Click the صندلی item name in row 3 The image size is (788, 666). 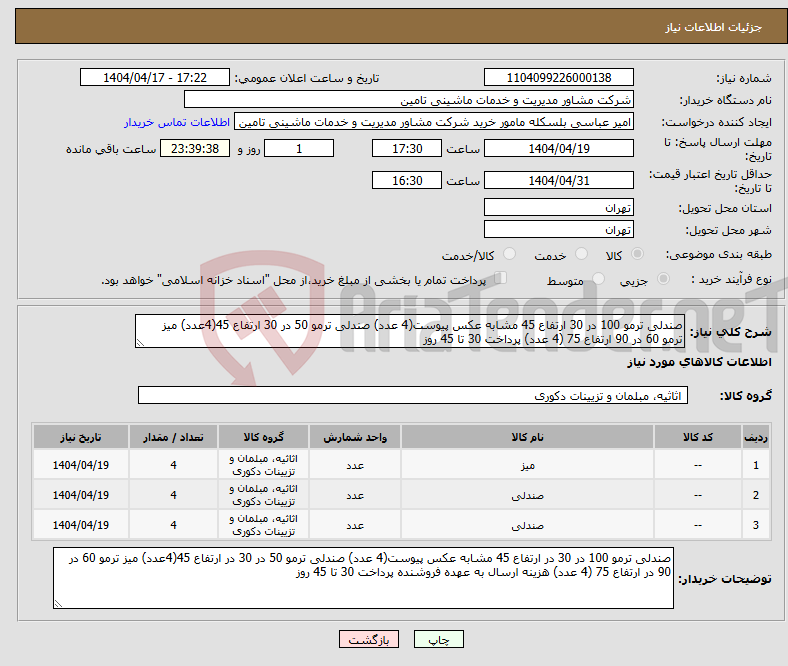[x=527, y=525]
